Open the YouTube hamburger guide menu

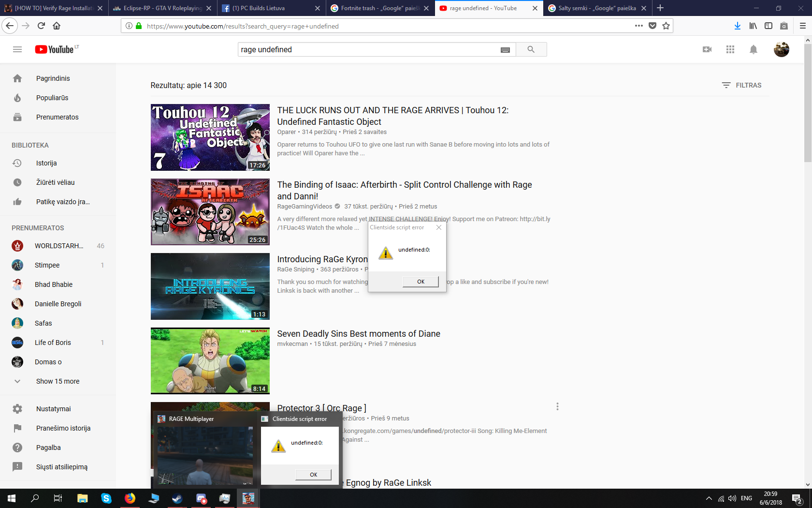click(17, 49)
